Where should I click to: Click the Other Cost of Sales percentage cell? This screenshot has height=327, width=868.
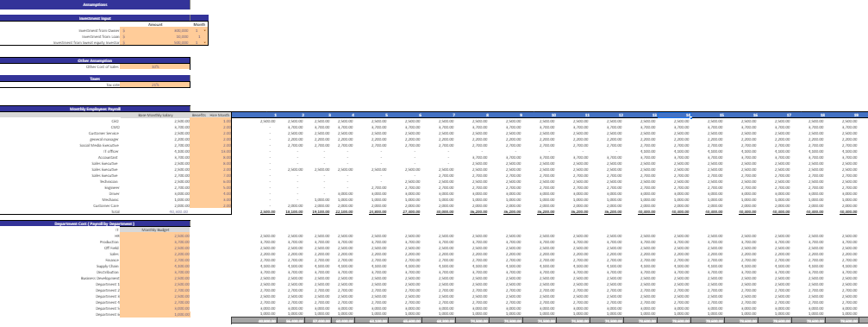pyautogui.click(x=155, y=66)
